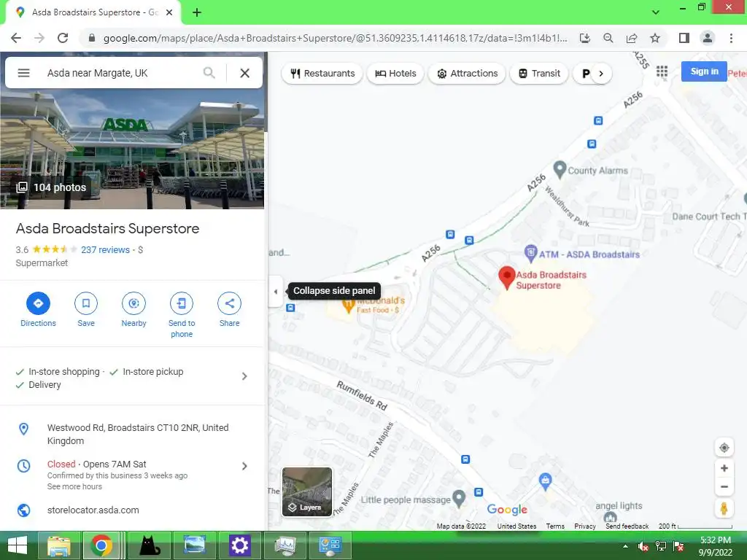
Task: Open a new browser tab
Action: pyautogui.click(x=197, y=12)
